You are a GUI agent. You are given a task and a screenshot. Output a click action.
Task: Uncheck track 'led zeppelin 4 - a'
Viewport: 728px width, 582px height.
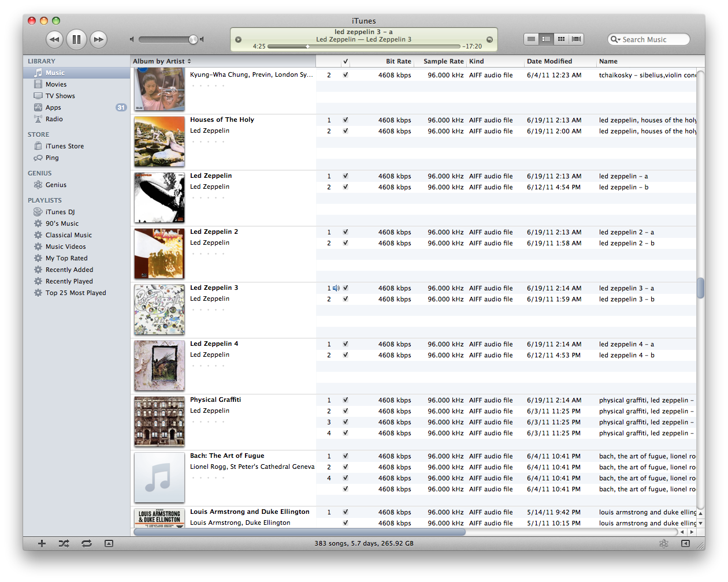[x=346, y=344]
